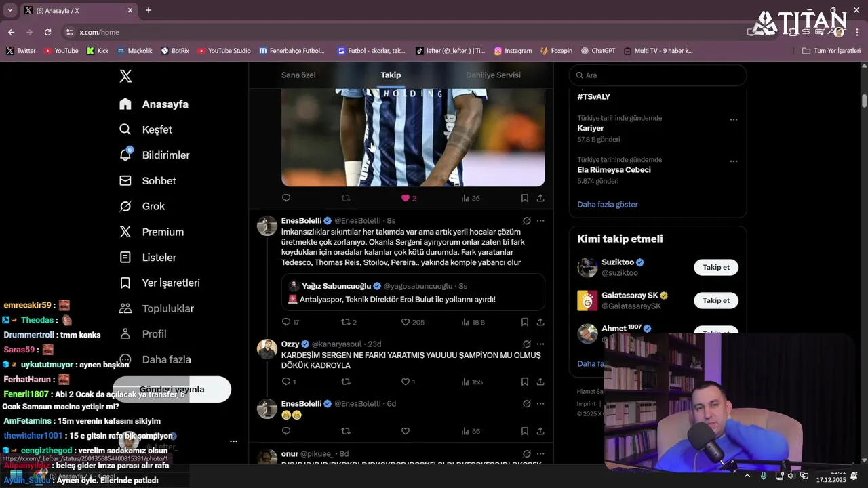The height and width of the screenshot is (488, 868).
Task: Open the Tüm Yer İşaretleri folder
Action: pos(831,51)
